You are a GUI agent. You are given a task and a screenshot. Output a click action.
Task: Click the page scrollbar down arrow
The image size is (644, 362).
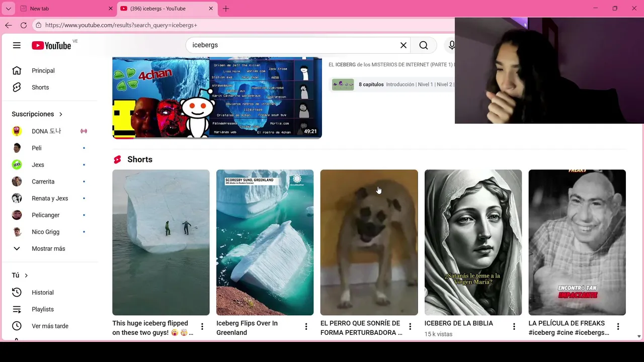[x=639, y=336]
